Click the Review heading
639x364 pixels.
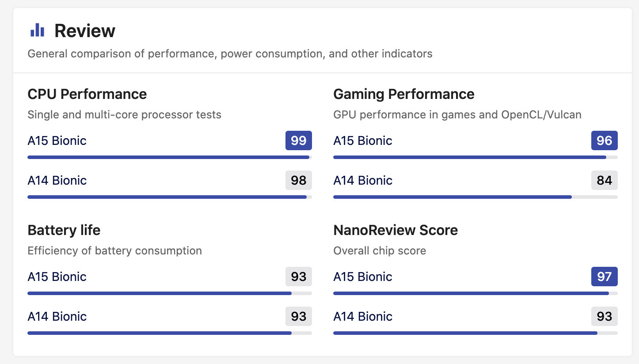coord(84,31)
